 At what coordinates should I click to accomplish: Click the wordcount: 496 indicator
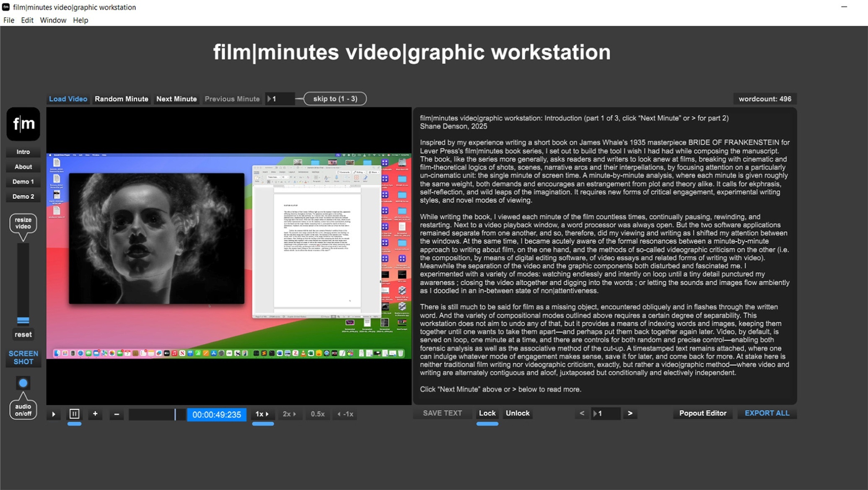coord(765,99)
